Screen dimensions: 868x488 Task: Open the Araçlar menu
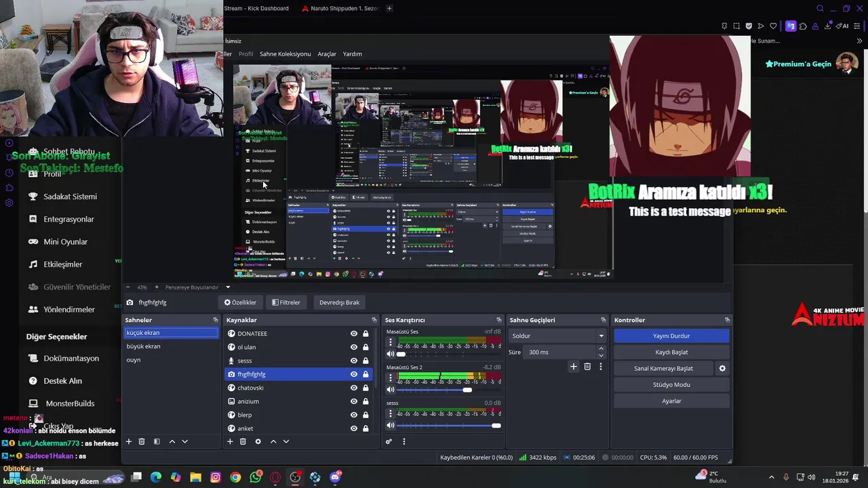click(327, 54)
